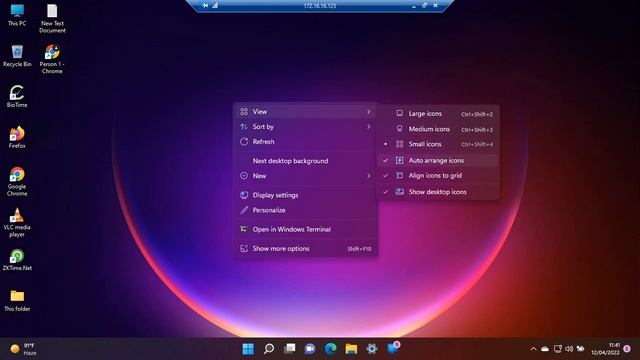Select VLC media player shortcut
Screen dimensions: 640x360
coord(17,222)
